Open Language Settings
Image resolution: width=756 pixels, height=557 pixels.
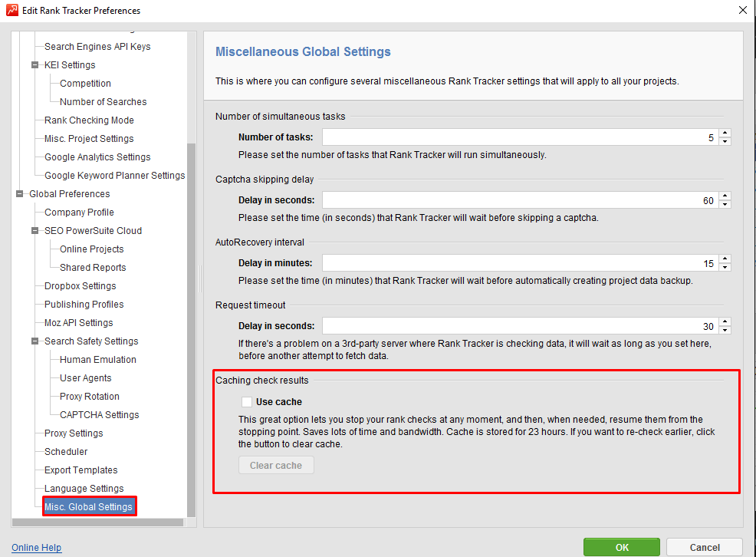84,489
